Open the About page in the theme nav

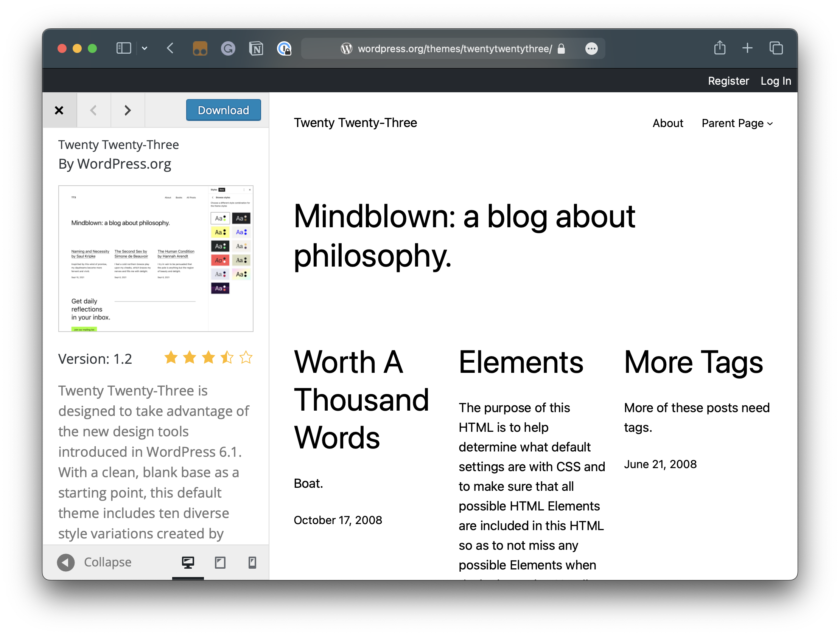click(x=667, y=123)
